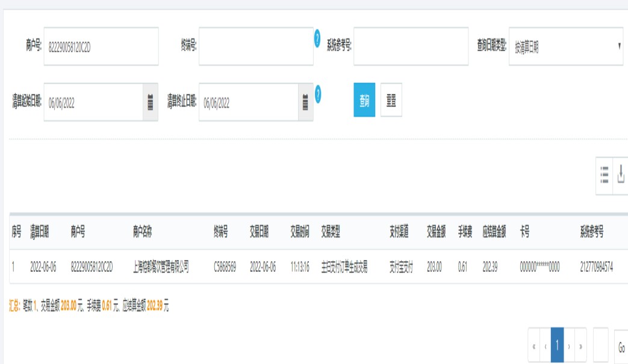Screen dimensions: 628x364
Task: Click the 重置 reset button
Action: 391,100
